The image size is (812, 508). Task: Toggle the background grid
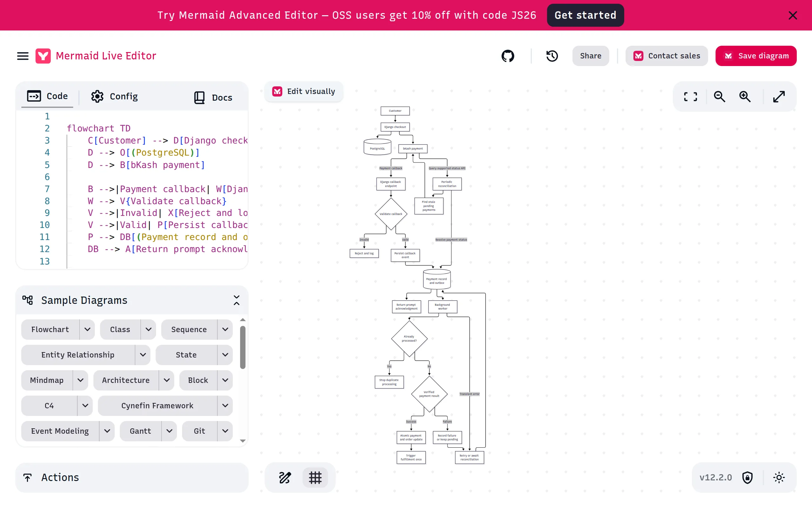(315, 478)
